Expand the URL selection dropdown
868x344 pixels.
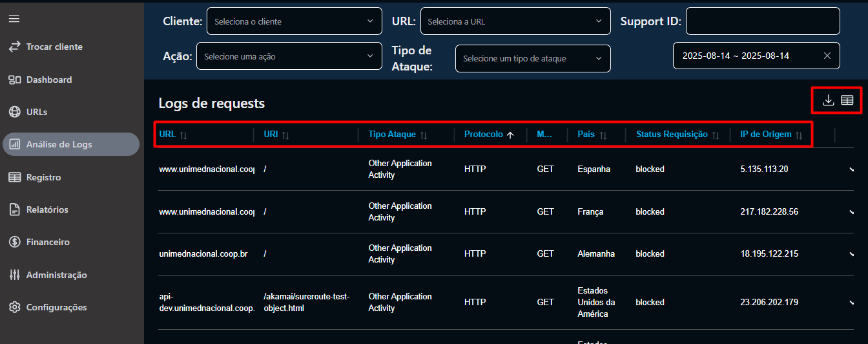click(515, 21)
